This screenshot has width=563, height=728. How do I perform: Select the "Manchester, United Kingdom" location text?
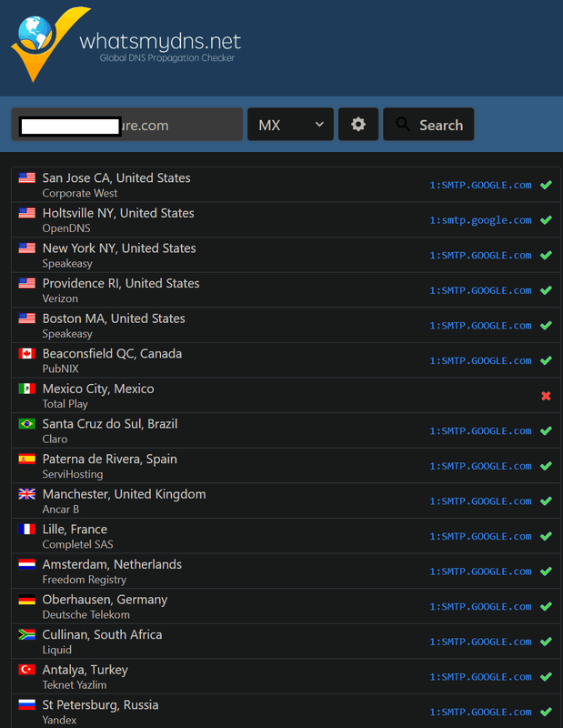click(x=124, y=494)
